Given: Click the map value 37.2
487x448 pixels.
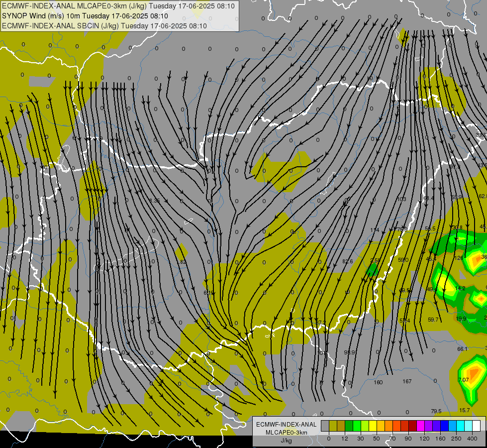Looking at the screenshot, I should (x=320, y=323).
